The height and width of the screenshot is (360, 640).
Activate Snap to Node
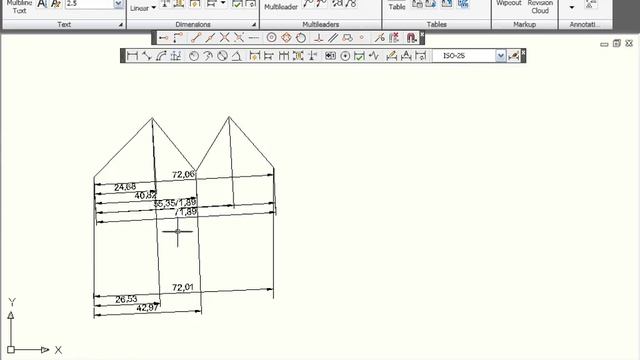tap(362, 38)
